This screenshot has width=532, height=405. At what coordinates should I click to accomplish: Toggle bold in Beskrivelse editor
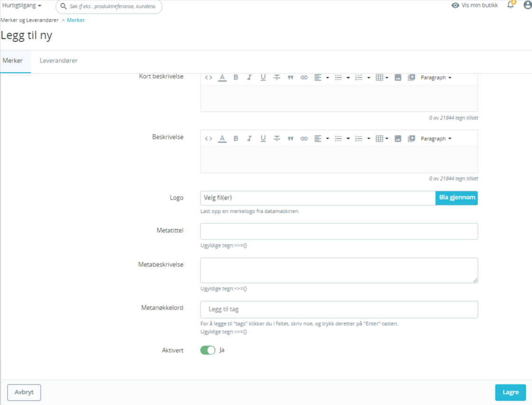click(x=236, y=138)
